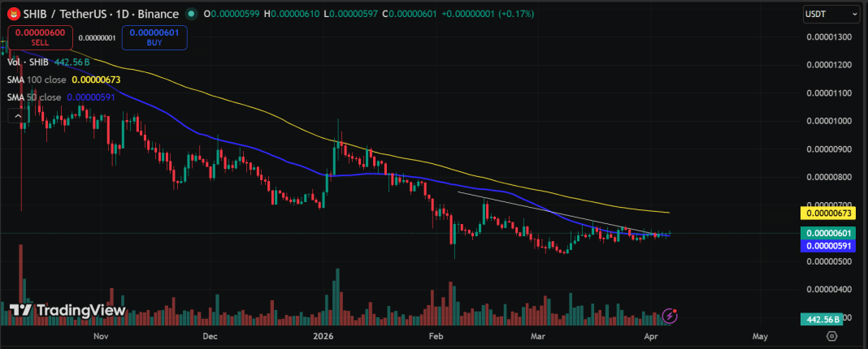
Task: Collapse the indicator legend with chevron
Action: tap(16, 116)
